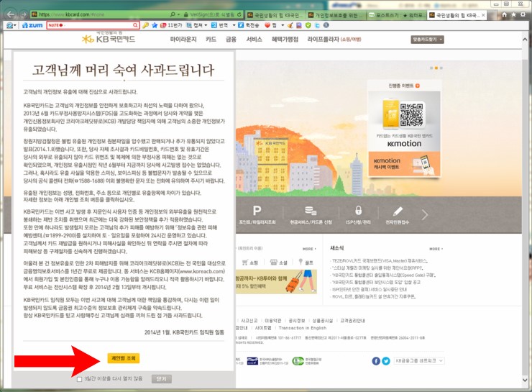Click the quick menu next arrow chevron
Viewport: 532px width, 392px height.
coord(424,215)
